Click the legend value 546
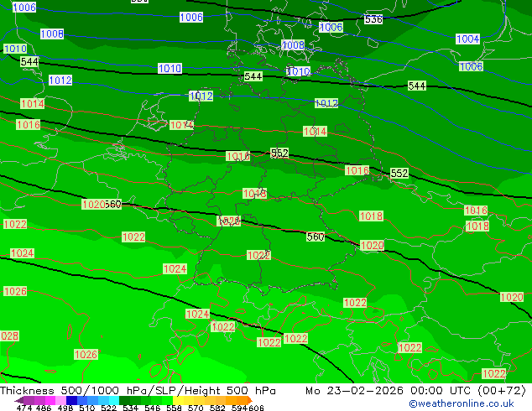Screen dimensions: 532x411 [153, 408]
